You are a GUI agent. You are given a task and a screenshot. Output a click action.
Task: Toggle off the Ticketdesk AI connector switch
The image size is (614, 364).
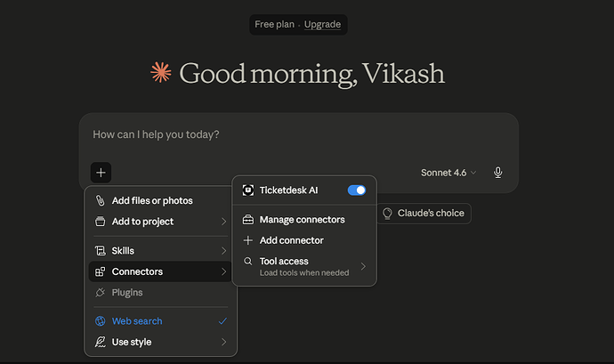[357, 190]
